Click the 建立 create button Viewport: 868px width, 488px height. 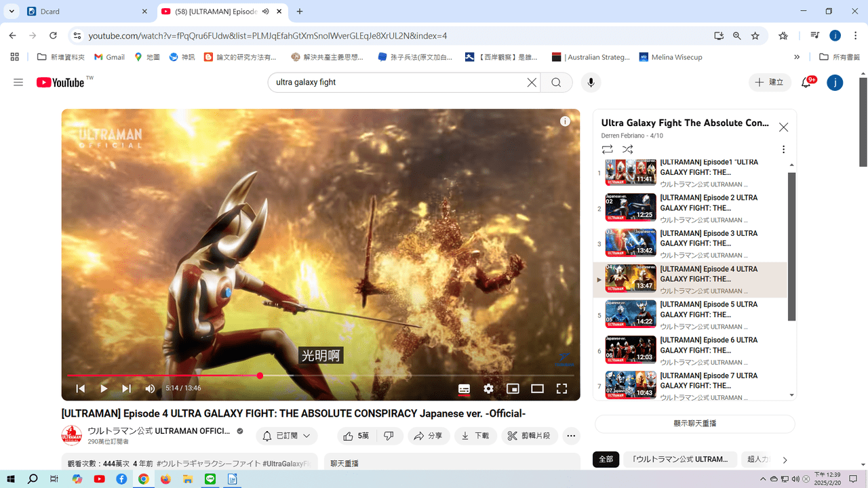(x=770, y=82)
